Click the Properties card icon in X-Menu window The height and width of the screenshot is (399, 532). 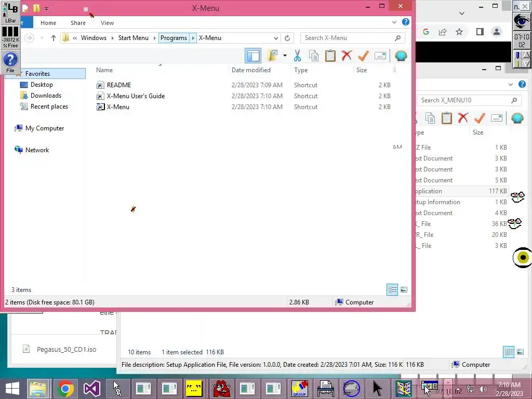[x=380, y=56]
